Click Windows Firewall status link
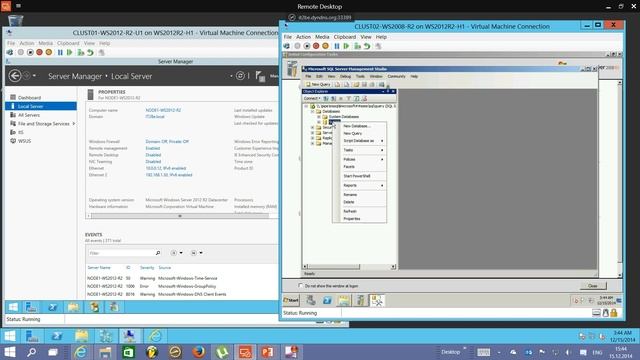 pos(167,142)
